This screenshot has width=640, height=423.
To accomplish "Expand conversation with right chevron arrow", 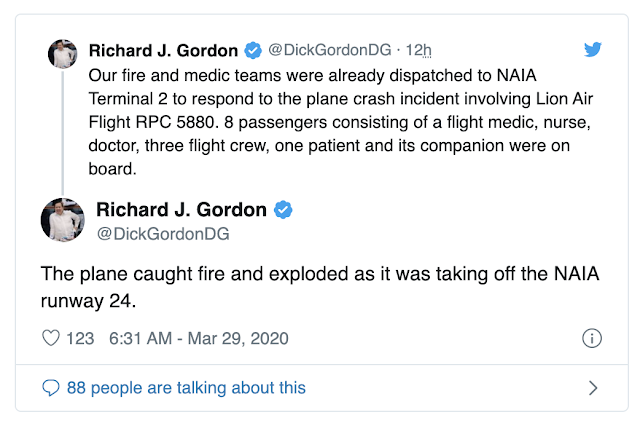I will (592, 387).
